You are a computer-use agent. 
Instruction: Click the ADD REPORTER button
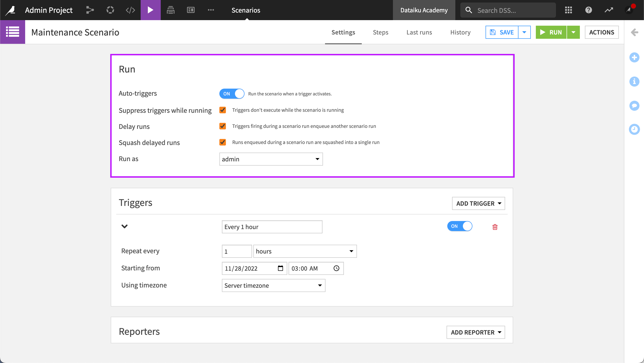(475, 332)
